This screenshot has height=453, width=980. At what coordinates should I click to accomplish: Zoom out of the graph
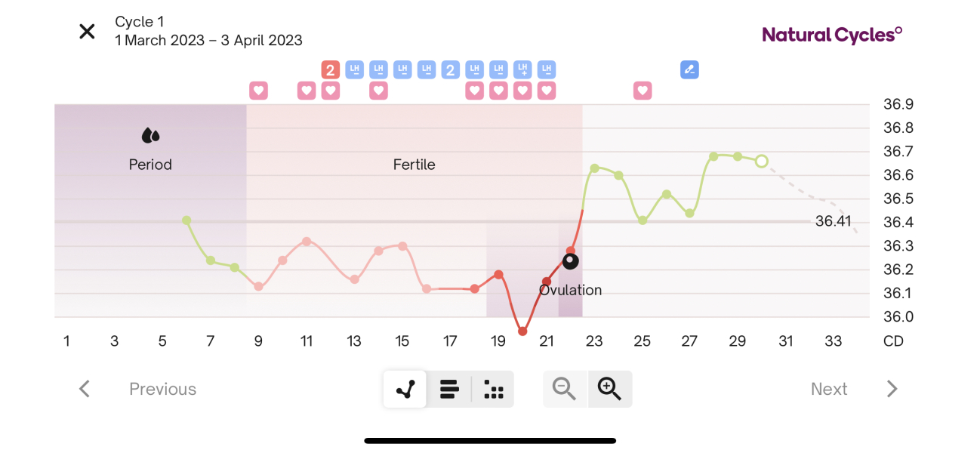point(564,390)
